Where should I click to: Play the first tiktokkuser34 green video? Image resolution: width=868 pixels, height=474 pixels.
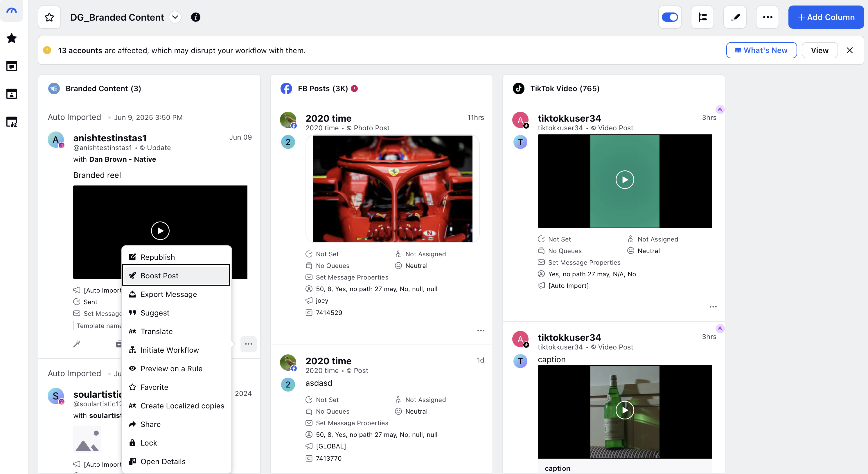point(625,180)
